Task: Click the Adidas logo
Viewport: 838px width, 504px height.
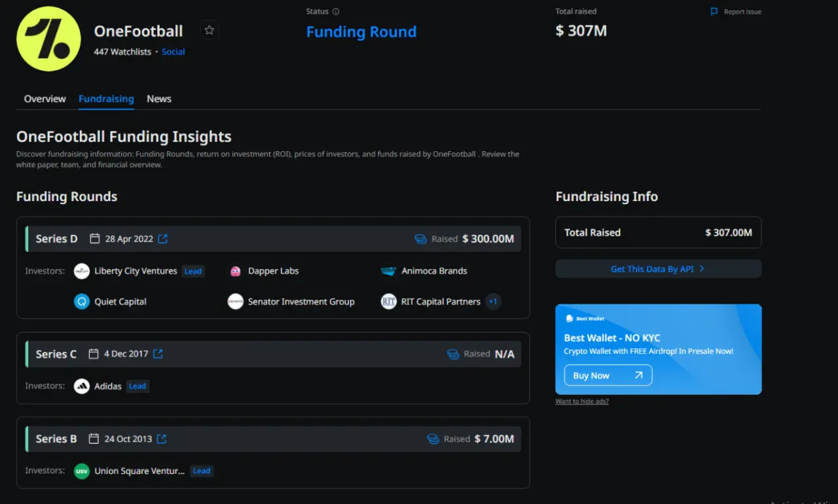Action: coord(82,386)
